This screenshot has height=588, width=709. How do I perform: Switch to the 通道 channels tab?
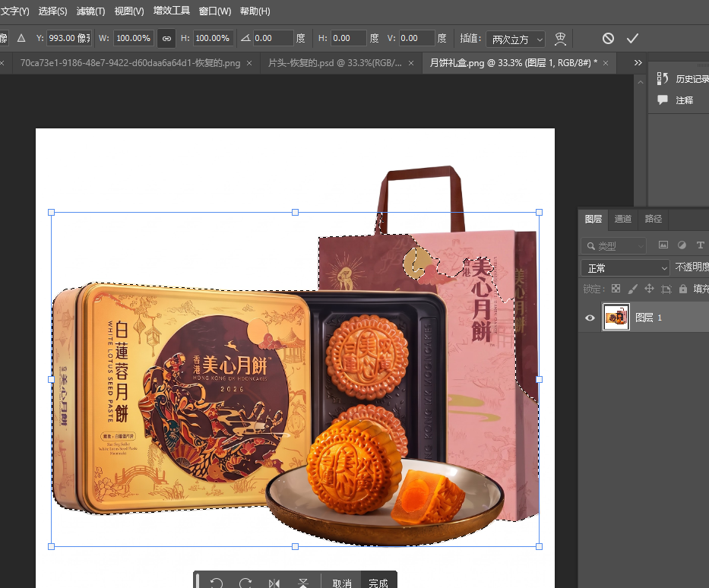point(622,220)
